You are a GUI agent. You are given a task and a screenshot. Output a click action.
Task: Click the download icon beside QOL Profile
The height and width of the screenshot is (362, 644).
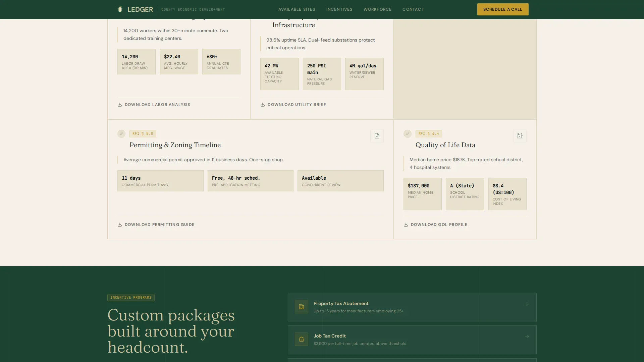tap(406, 225)
